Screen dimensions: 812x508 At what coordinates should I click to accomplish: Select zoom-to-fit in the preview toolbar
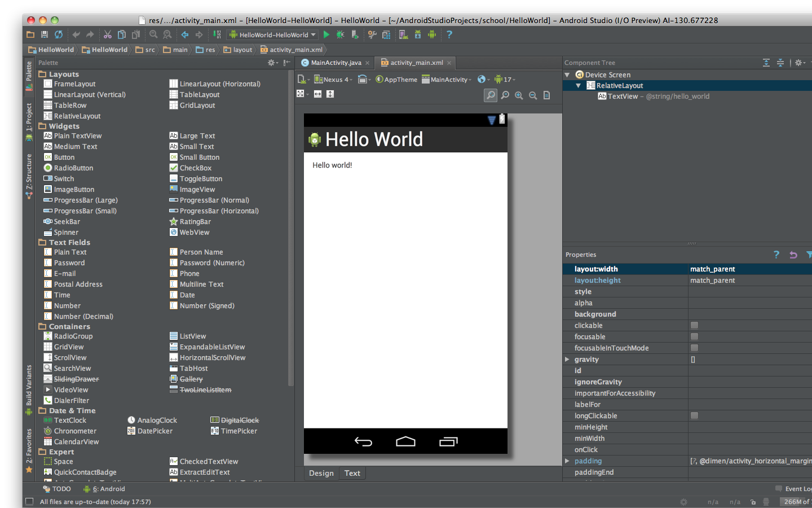pyautogui.click(x=491, y=95)
